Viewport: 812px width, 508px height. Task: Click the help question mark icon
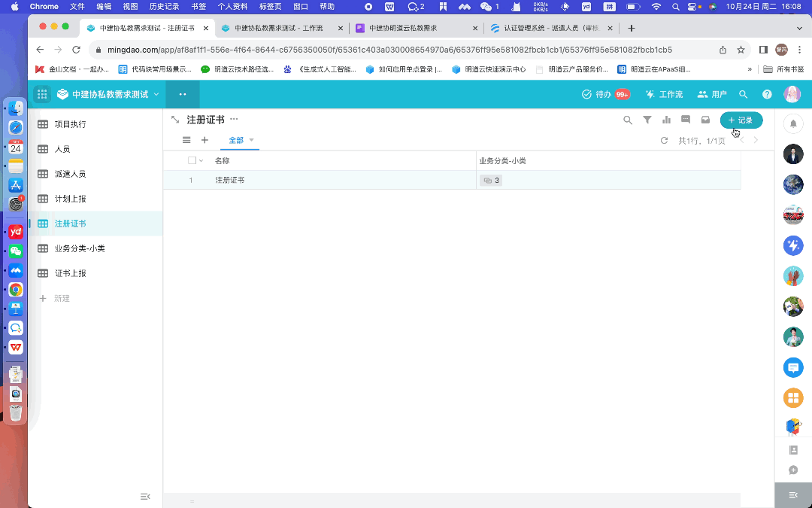[767, 94]
